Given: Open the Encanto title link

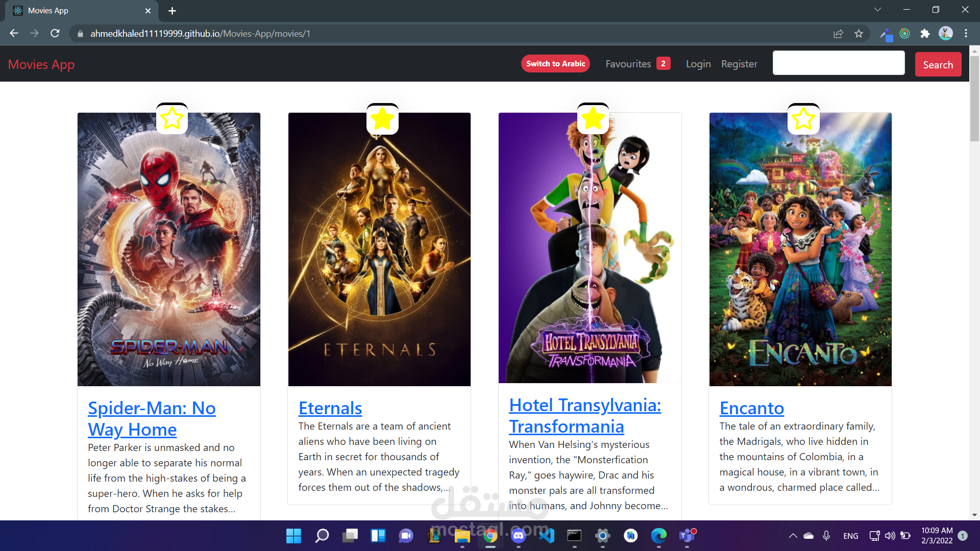Looking at the screenshot, I should point(752,408).
